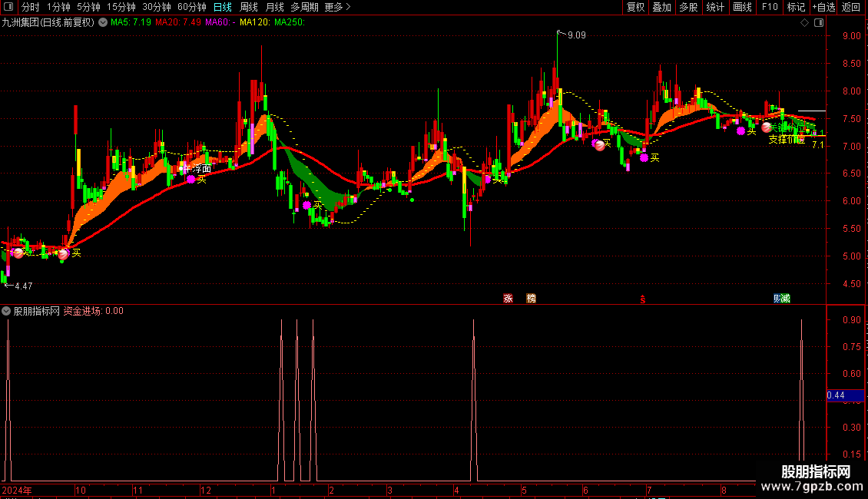Select the 1分钟 period tab
This screenshot has height=499, width=868.
pyautogui.click(x=58, y=7)
